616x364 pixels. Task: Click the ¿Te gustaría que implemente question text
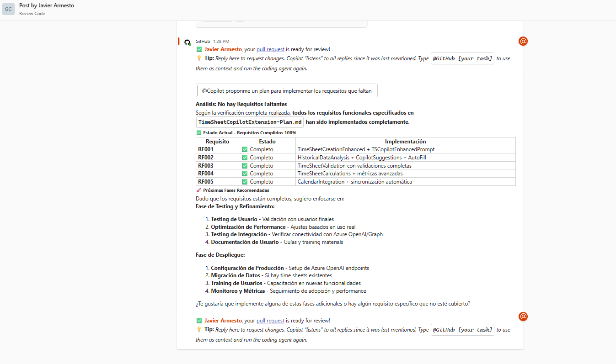point(332,304)
